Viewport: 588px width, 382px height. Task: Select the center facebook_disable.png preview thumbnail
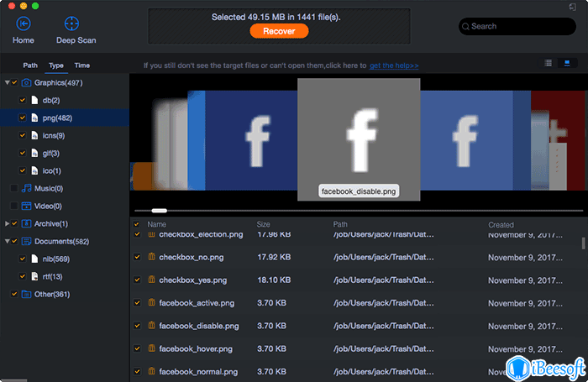pyautogui.click(x=359, y=139)
